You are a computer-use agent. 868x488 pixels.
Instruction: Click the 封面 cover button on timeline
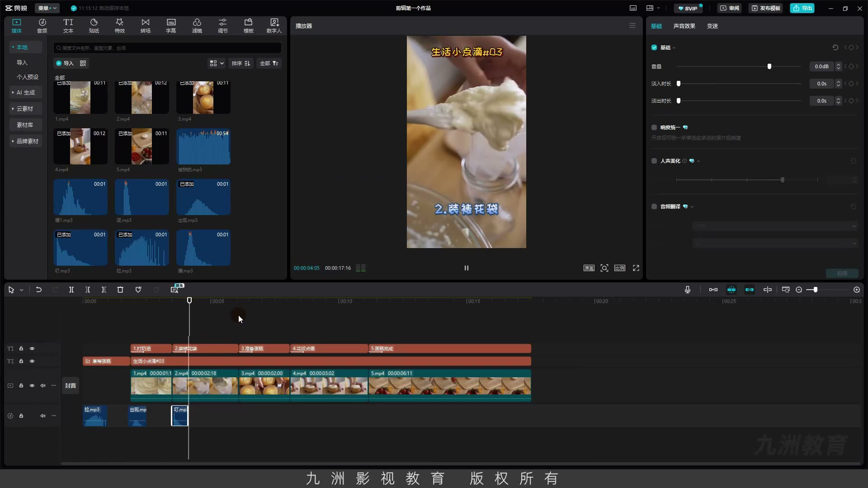pos(70,385)
